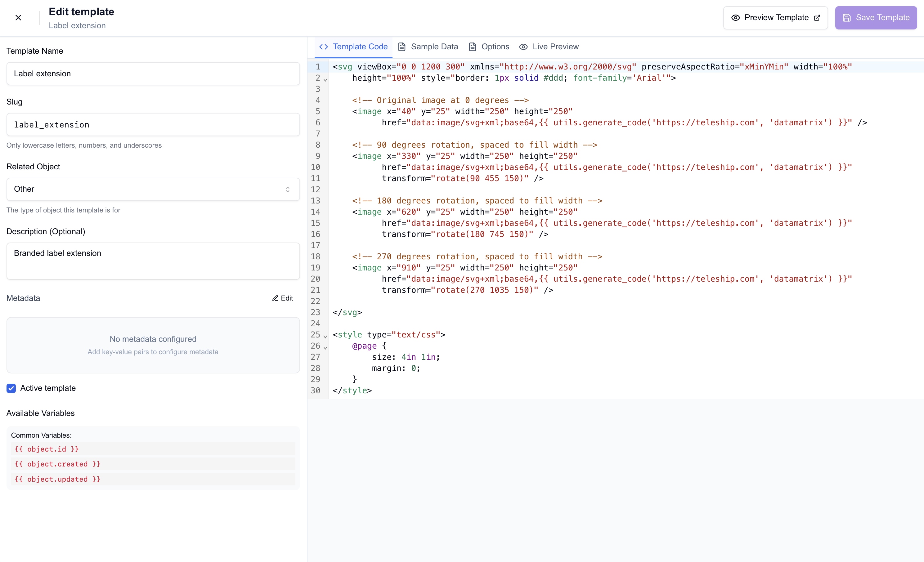This screenshot has width=924, height=562.
Task: Open the Options tab
Action: [x=495, y=47]
